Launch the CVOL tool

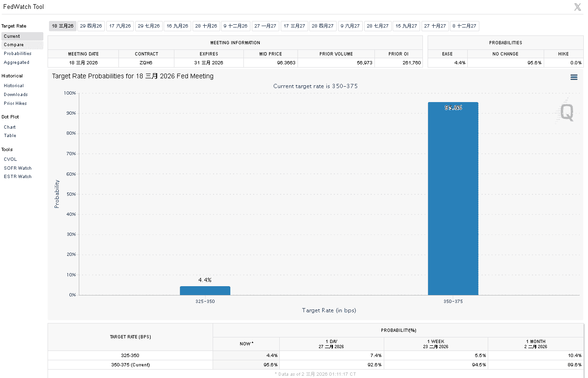[x=10, y=159]
